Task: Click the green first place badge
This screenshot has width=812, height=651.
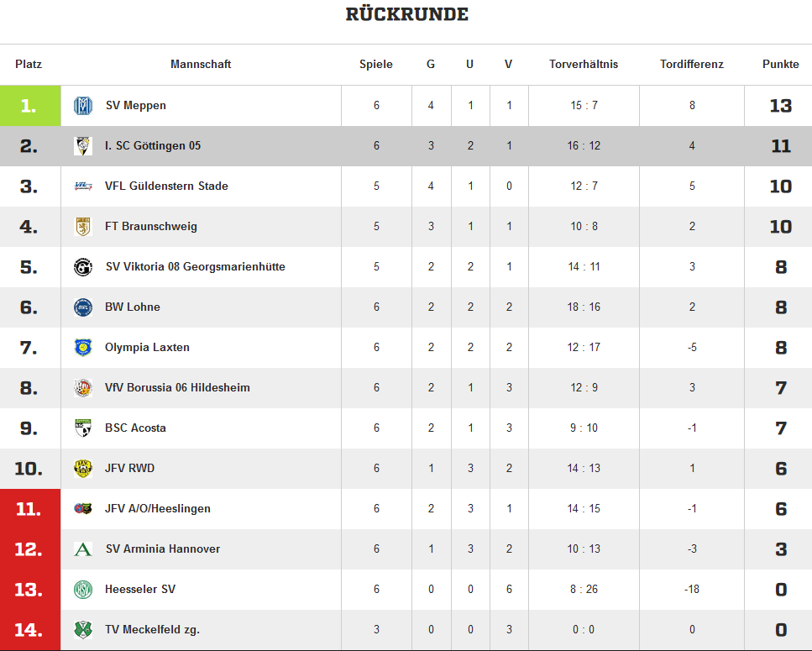Action: pyautogui.click(x=29, y=106)
